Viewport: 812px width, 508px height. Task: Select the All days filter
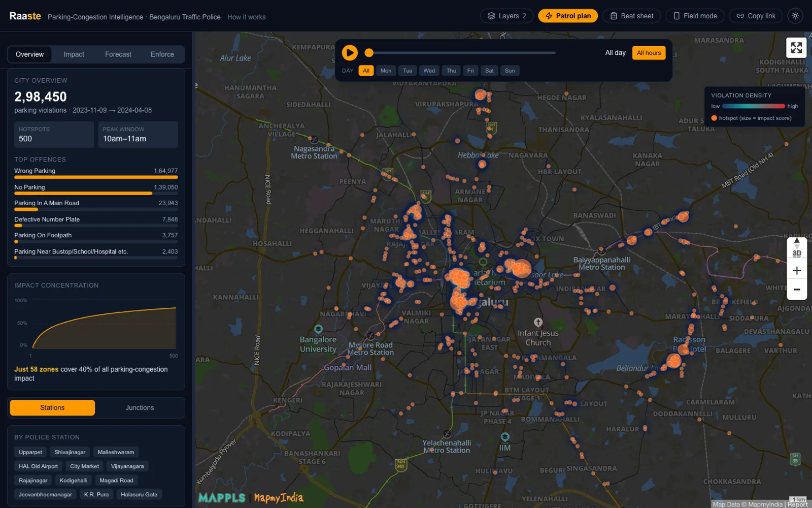366,71
